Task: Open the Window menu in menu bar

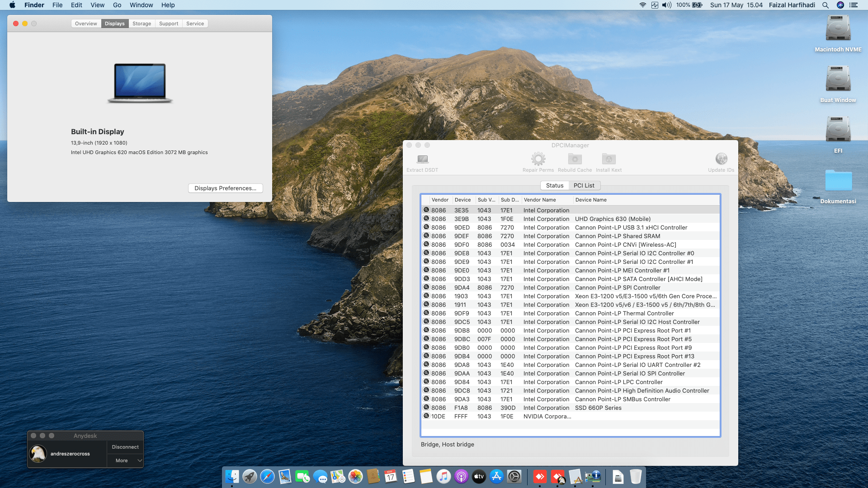Action: (x=141, y=5)
